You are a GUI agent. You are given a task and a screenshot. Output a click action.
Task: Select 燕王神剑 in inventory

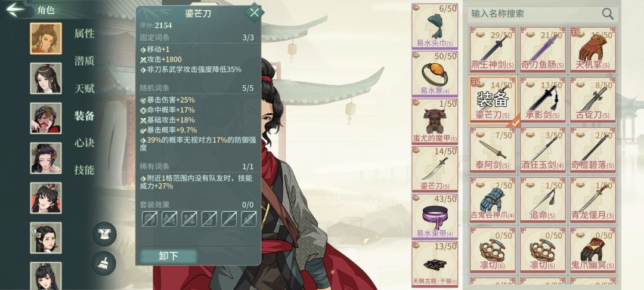click(x=493, y=50)
